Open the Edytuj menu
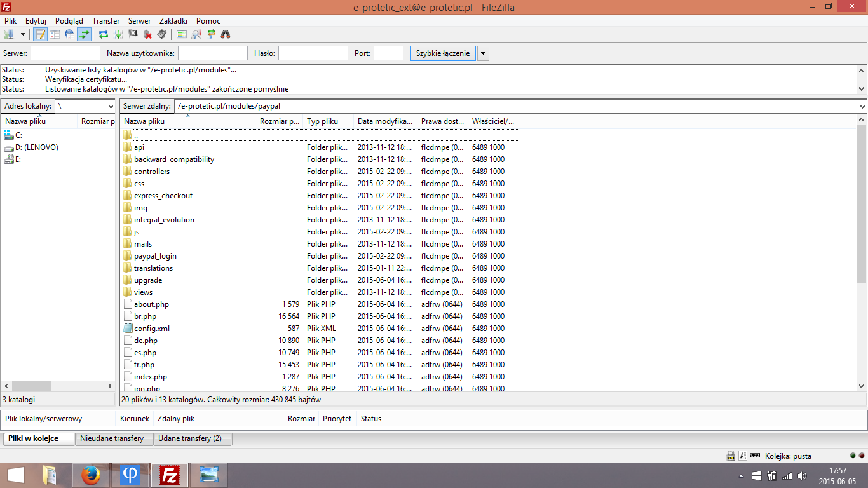 [36, 20]
